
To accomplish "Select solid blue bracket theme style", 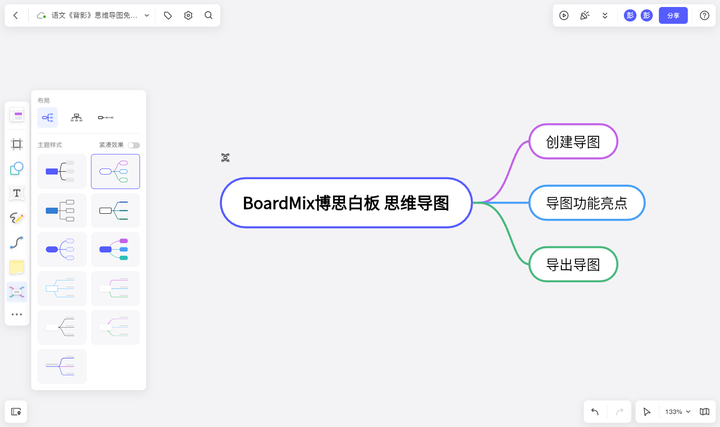I will (x=62, y=171).
